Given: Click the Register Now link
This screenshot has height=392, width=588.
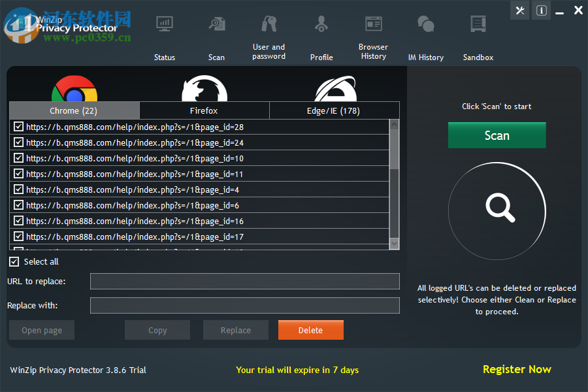Looking at the screenshot, I should click(x=517, y=370).
